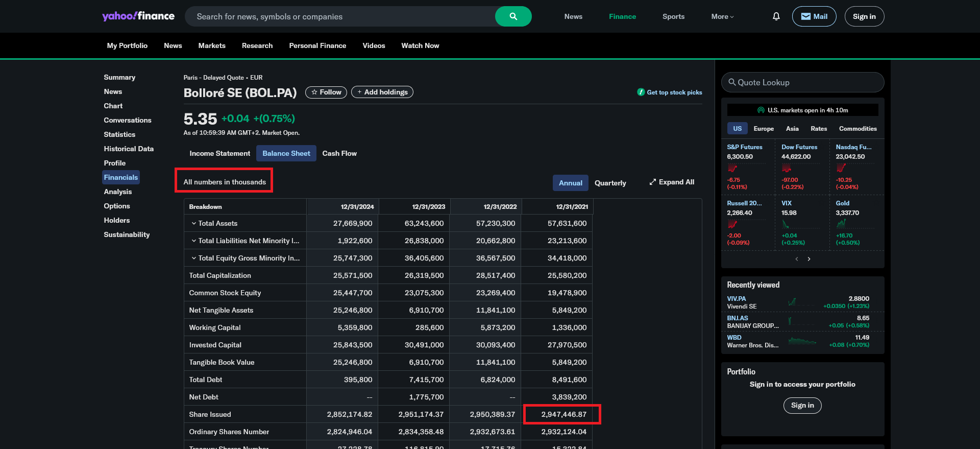Go to next markets carousel page
This screenshot has height=449, width=980.
coord(809,259)
